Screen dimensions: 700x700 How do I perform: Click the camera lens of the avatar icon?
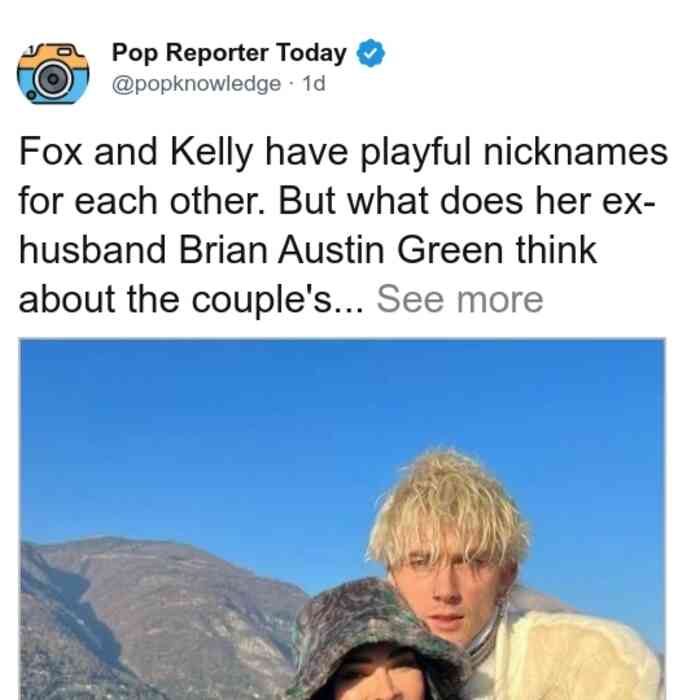(x=53, y=79)
